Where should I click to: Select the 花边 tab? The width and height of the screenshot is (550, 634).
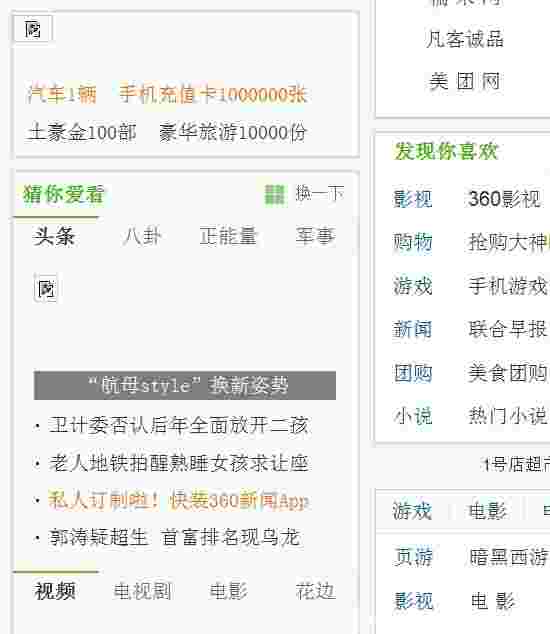tap(315, 591)
